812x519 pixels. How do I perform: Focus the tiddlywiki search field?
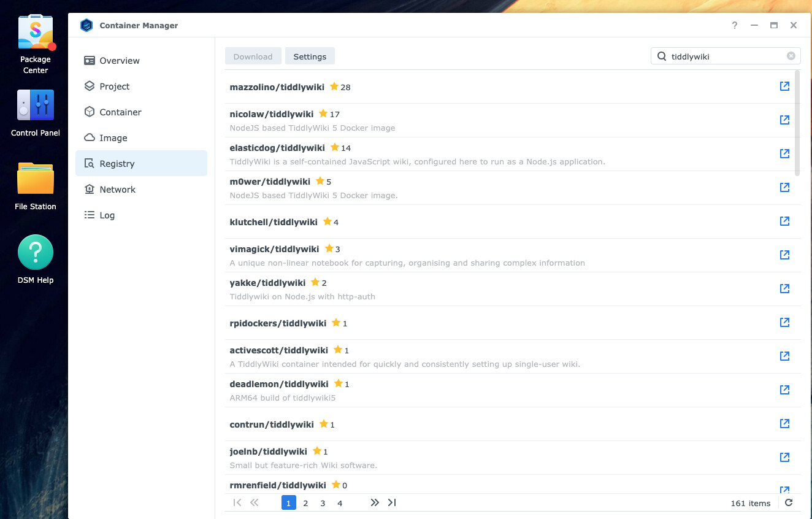point(725,56)
